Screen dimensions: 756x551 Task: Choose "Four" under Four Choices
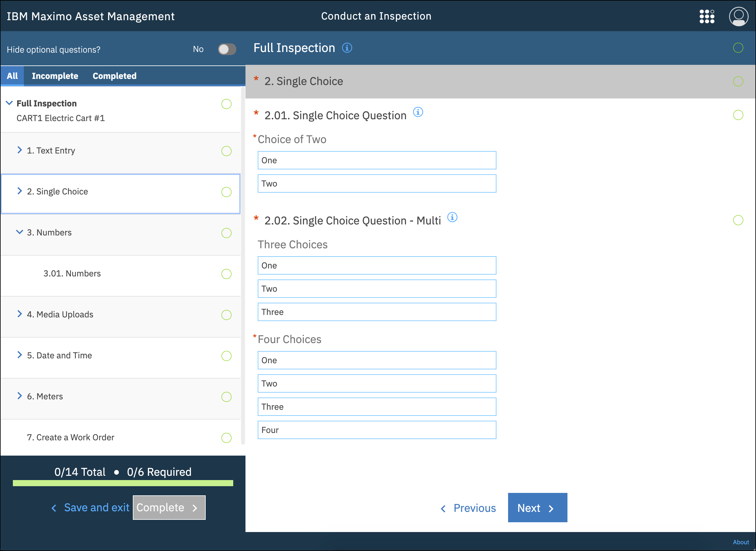(x=377, y=430)
